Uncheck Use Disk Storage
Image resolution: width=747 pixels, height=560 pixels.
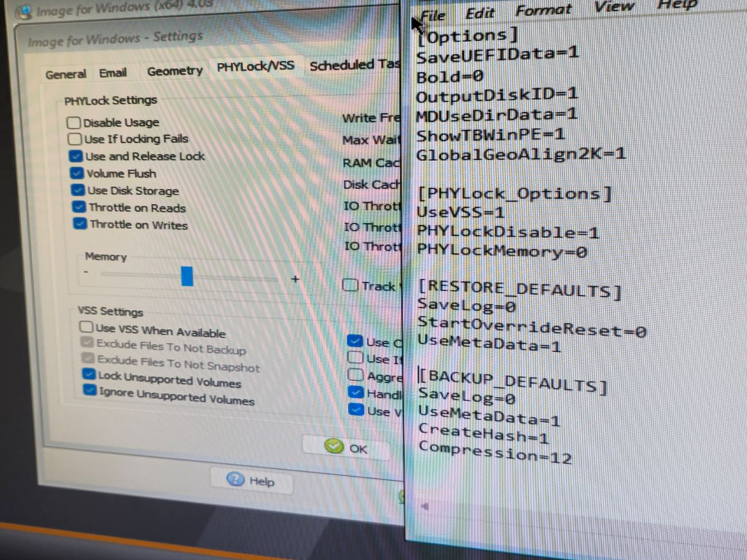[78, 190]
